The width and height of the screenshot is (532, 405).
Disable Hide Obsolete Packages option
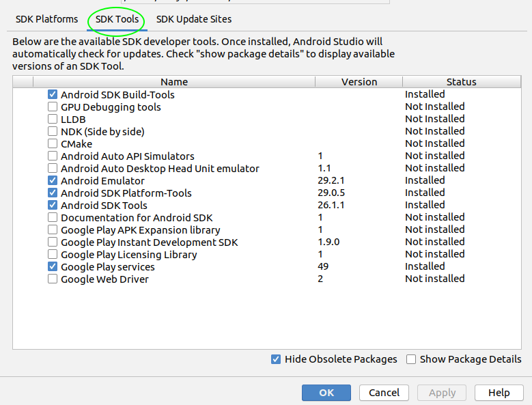coord(276,359)
